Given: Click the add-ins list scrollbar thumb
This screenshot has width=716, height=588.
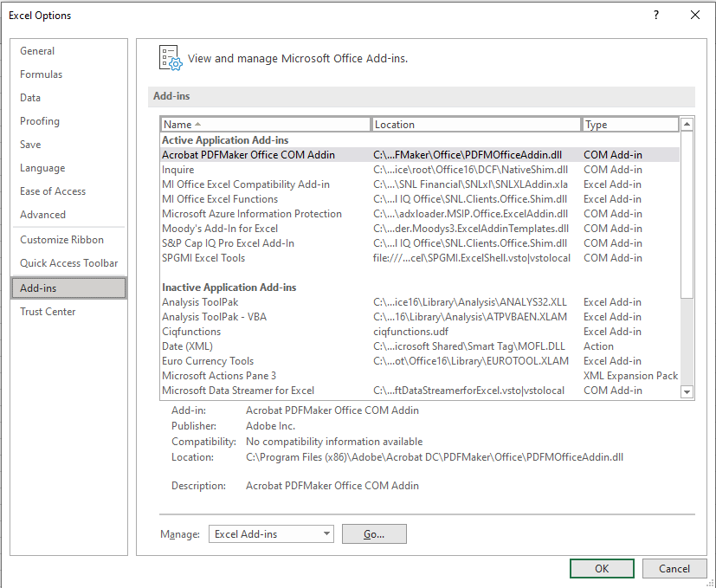Looking at the screenshot, I should (687, 215).
